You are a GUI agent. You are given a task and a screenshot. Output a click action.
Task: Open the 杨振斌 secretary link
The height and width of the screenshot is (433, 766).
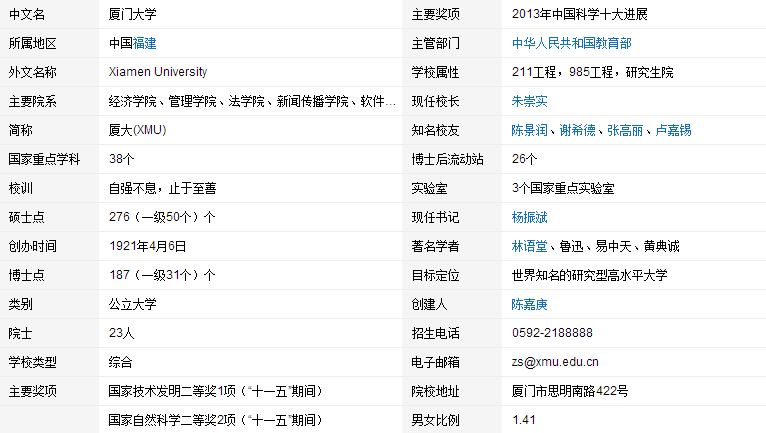click(529, 217)
